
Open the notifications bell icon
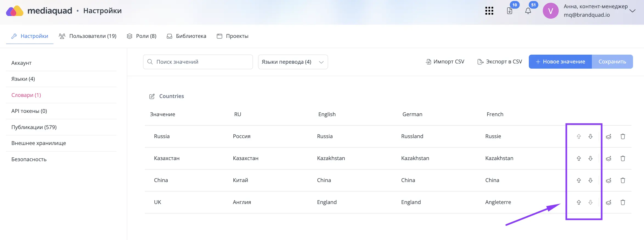coord(528,11)
